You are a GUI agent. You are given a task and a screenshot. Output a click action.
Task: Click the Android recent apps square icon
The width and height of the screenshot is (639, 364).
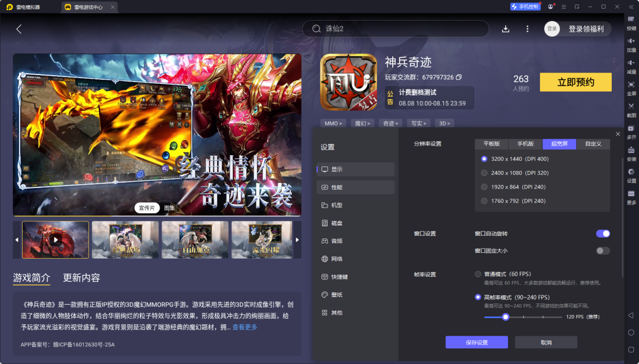631,349
